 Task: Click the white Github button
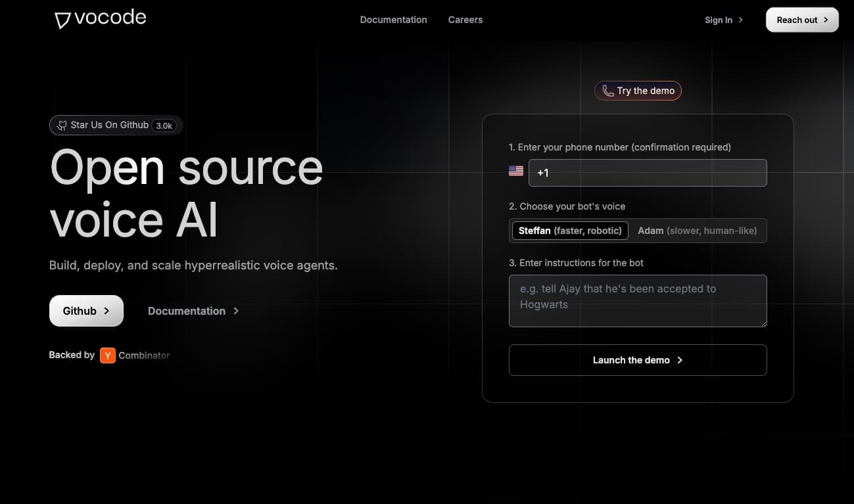86,311
